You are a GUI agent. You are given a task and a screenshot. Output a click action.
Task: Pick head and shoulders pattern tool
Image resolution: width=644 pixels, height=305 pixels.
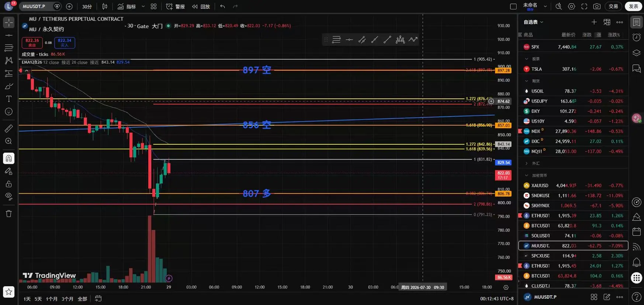[x=400, y=39]
